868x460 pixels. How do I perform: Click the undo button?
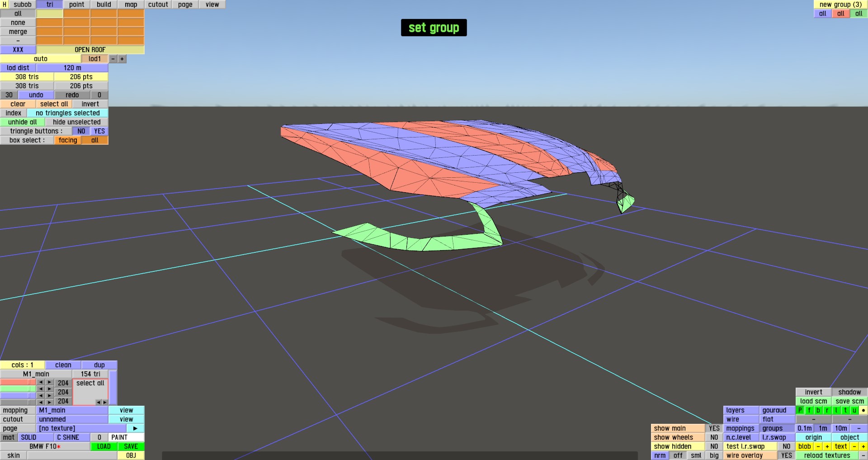pos(36,95)
